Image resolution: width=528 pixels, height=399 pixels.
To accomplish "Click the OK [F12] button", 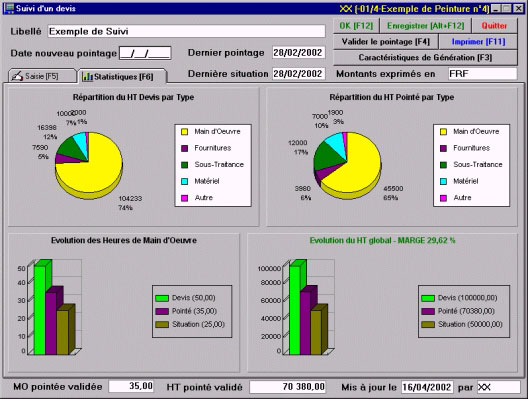I will 356,26.
